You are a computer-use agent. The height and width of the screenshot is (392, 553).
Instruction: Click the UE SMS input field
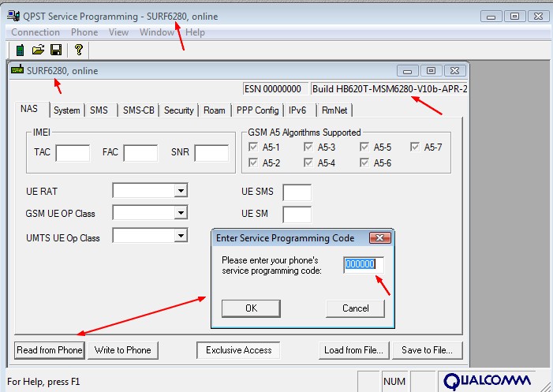point(297,192)
